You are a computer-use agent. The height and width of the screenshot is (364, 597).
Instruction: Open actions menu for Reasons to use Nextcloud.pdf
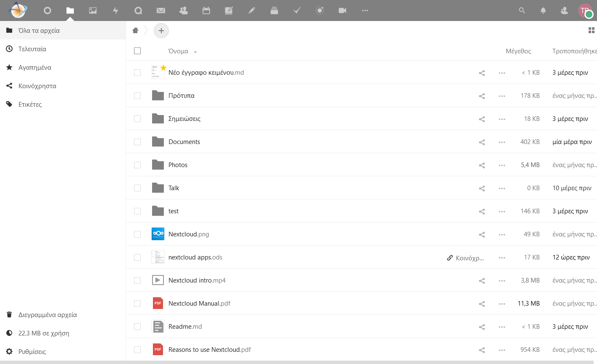point(502,350)
